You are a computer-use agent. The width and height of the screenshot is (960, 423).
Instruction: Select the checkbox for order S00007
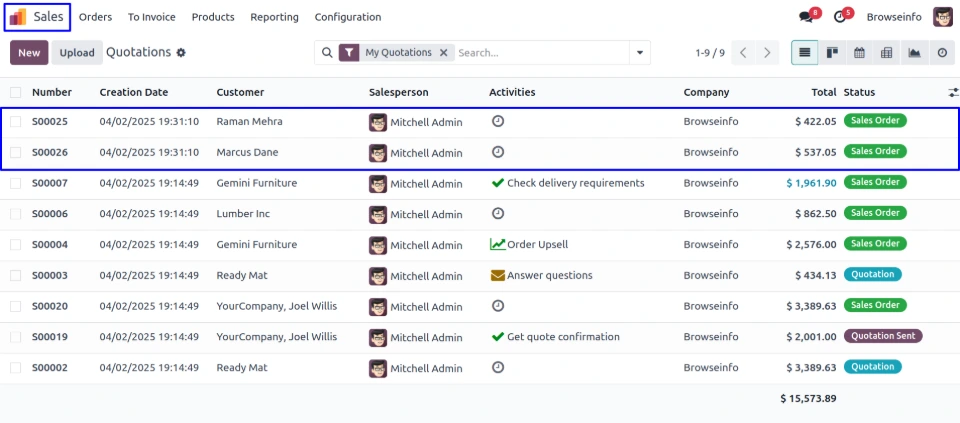pyautogui.click(x=16, y=184)
